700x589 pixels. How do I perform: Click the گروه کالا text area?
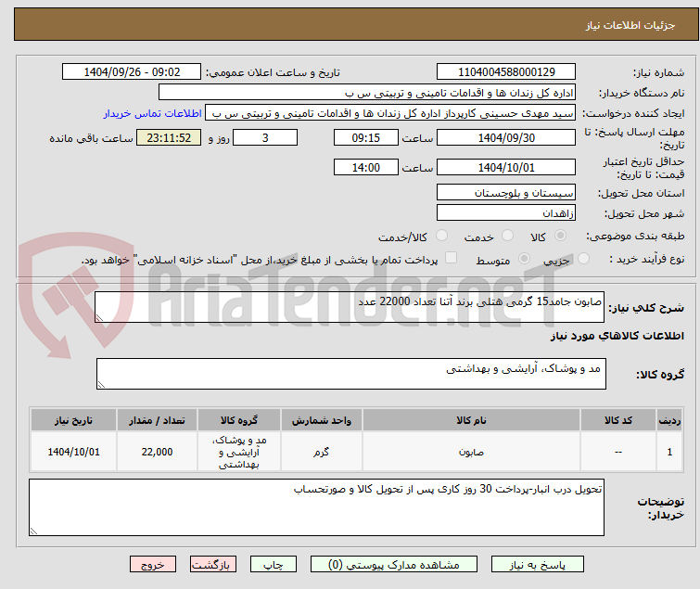click(351, 374)
